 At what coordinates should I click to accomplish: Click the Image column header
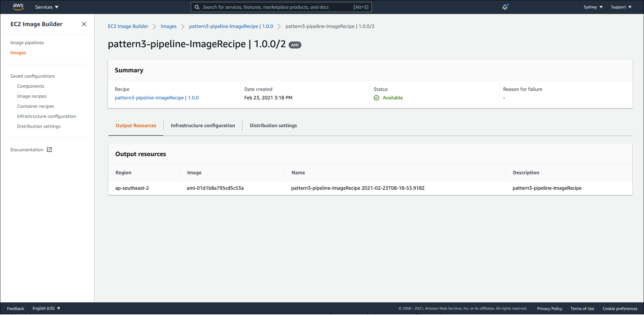194,173
